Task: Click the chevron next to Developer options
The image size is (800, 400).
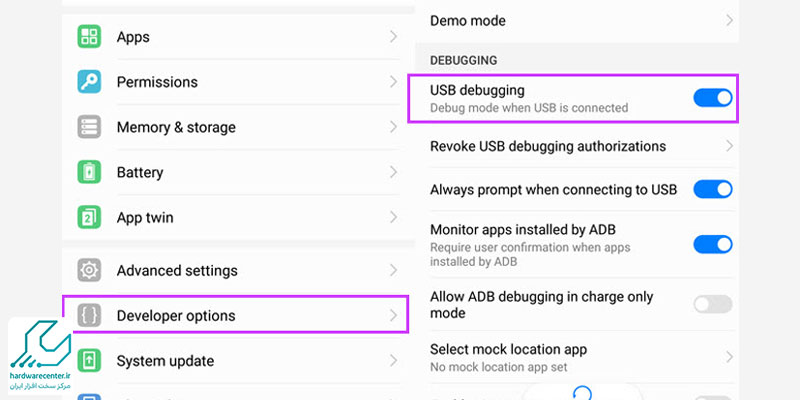Action: 393,315
